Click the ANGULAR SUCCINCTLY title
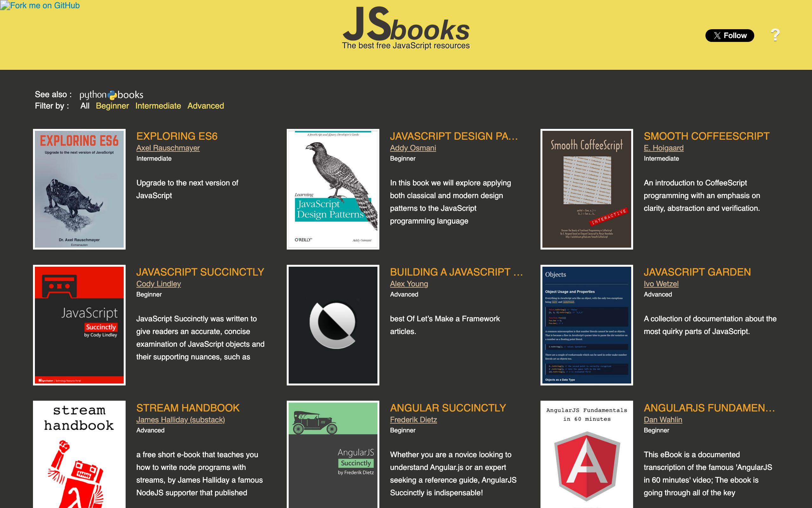Screen dimensions: 812x508 (x=448, y=408)
